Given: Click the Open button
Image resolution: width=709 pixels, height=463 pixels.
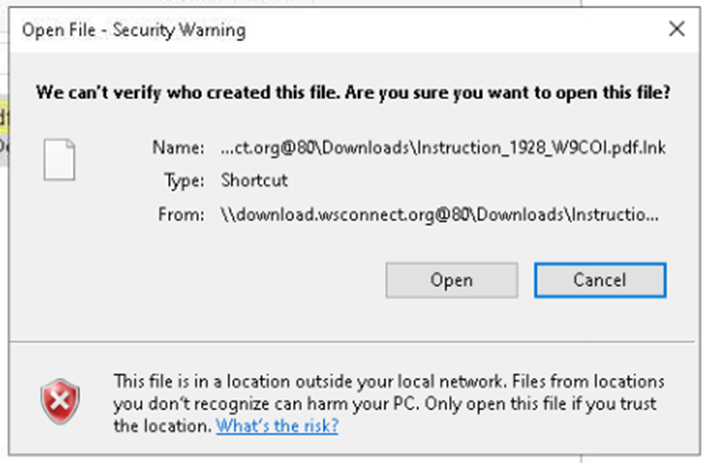Looking at the screenshot, I should pyautogui.click(x=452, y=280).
